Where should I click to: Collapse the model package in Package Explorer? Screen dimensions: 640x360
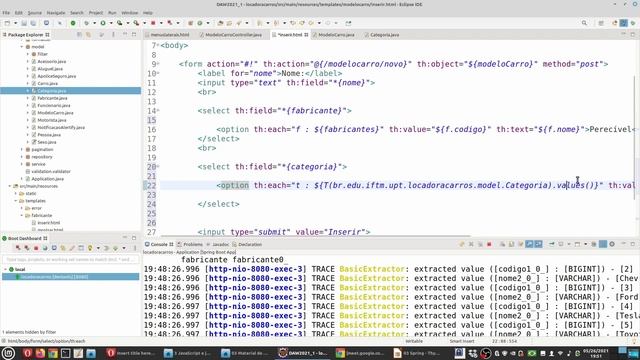(x=22, y=47)
